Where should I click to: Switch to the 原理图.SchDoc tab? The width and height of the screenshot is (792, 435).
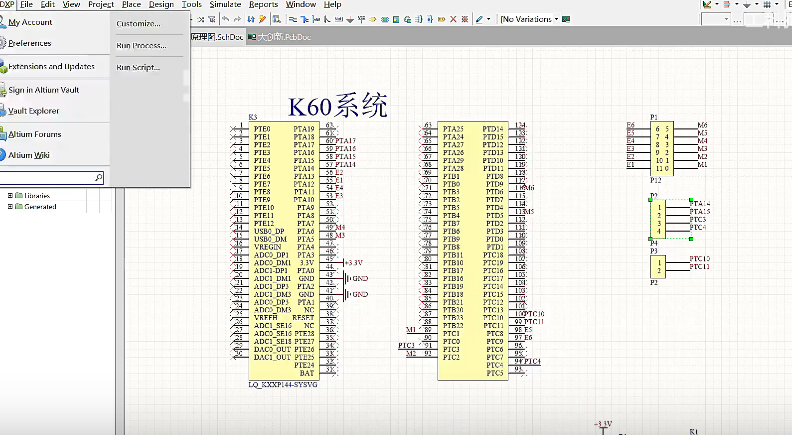click(216, 37)
